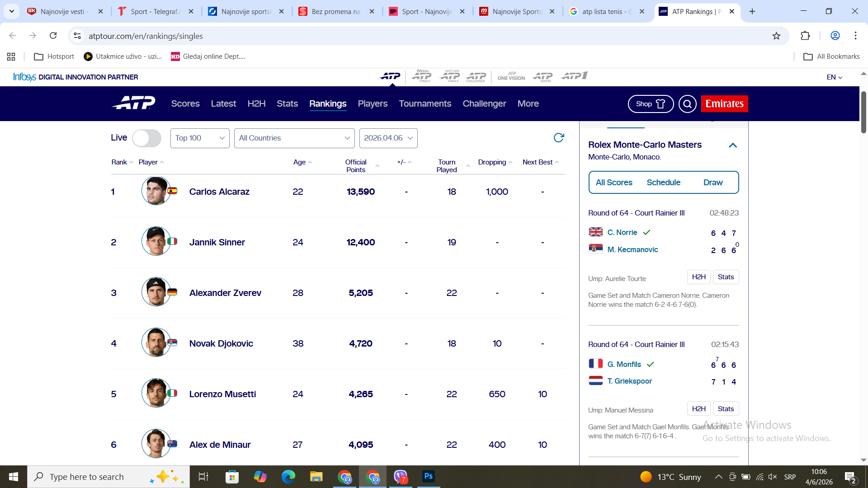Switch to the Schedule tab
This screenshot has width=868, height=488.
click(663, 183)
